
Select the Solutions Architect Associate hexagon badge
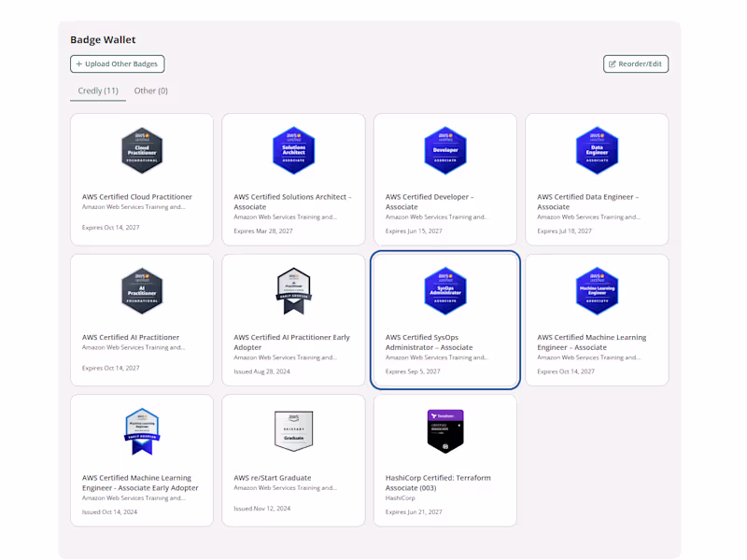pos(293,150)
